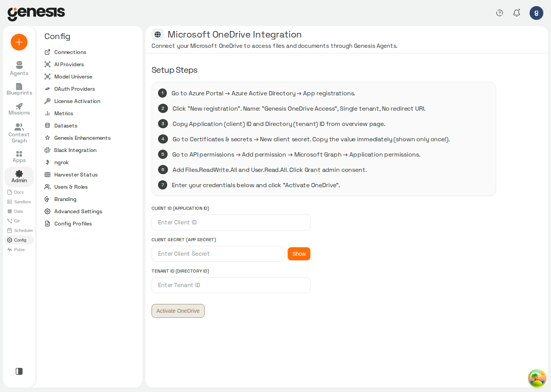Open AI Providers config page
Screen dimensions: 551x392
[x=64, y=64]
